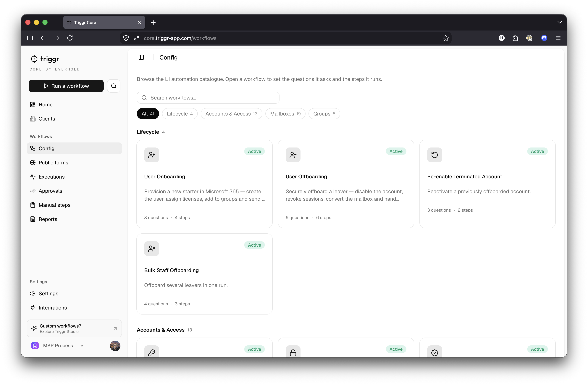Close the Triggr Core tab
This screenshot has width=588, height=385.
click(139, 23)
